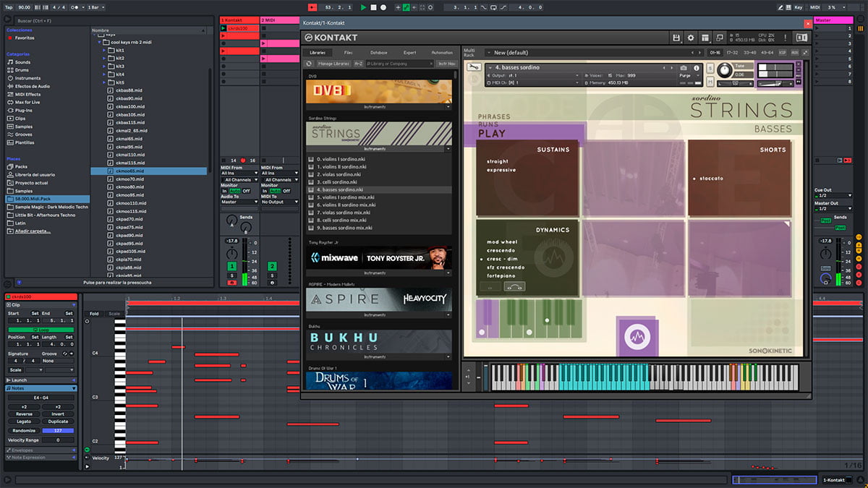Adjust the Tune knob in Kontakt

[724, 69]
